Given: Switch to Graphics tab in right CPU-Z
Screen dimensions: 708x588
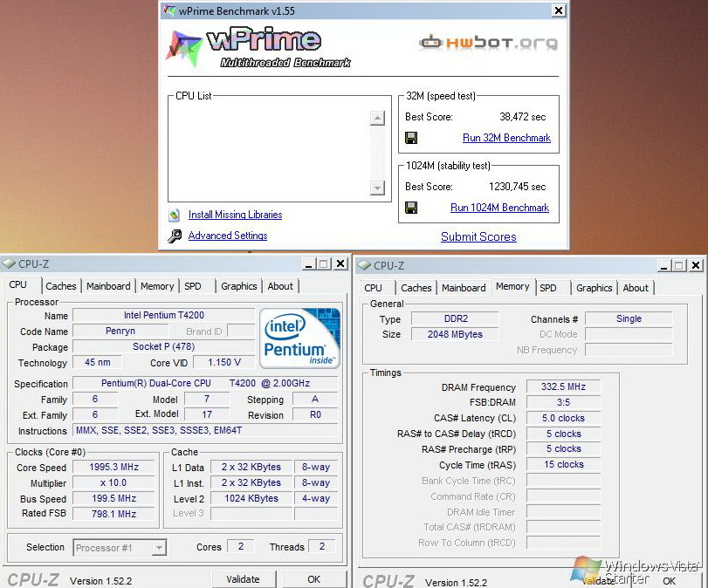Looking at the screenshot, I should tap(595, 288).
